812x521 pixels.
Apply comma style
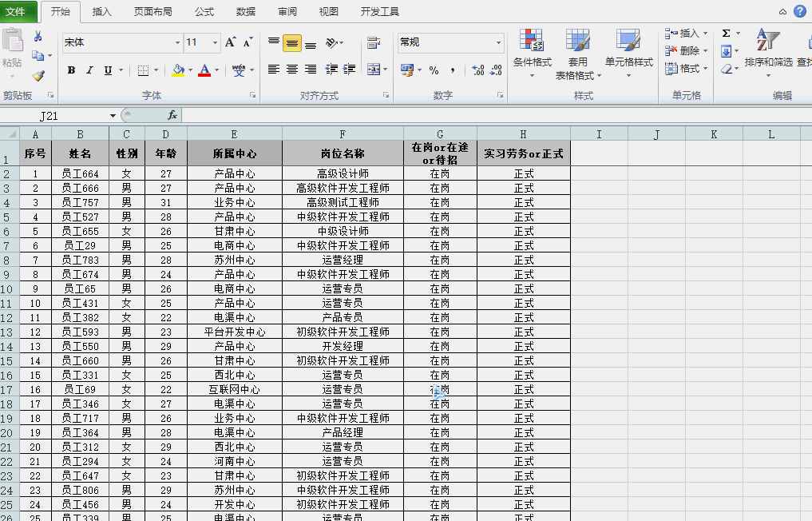click(x=453, y=70)
